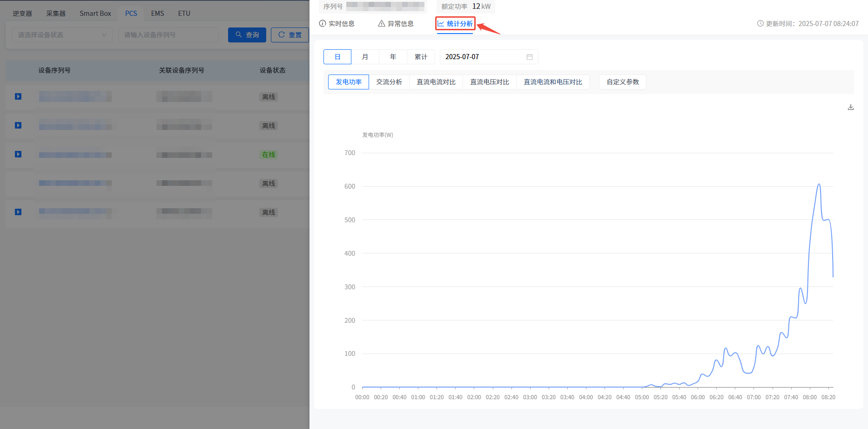Select the 累计 (cumulative) period option
868x429 pixels.
click(x=421, y=57)
